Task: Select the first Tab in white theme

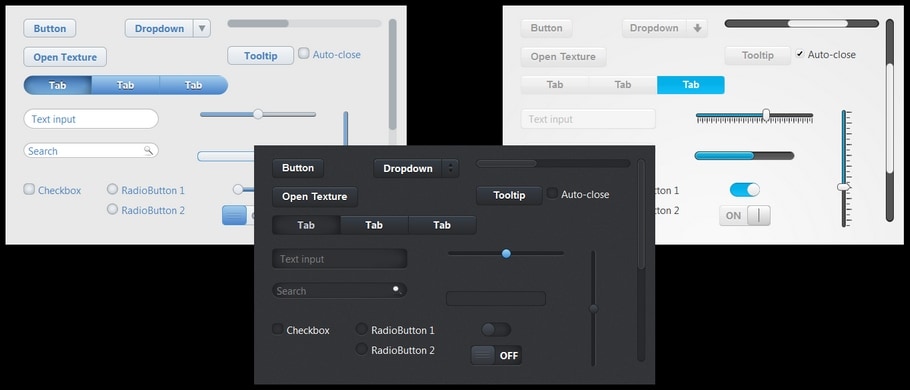Action: coord(555,85)
